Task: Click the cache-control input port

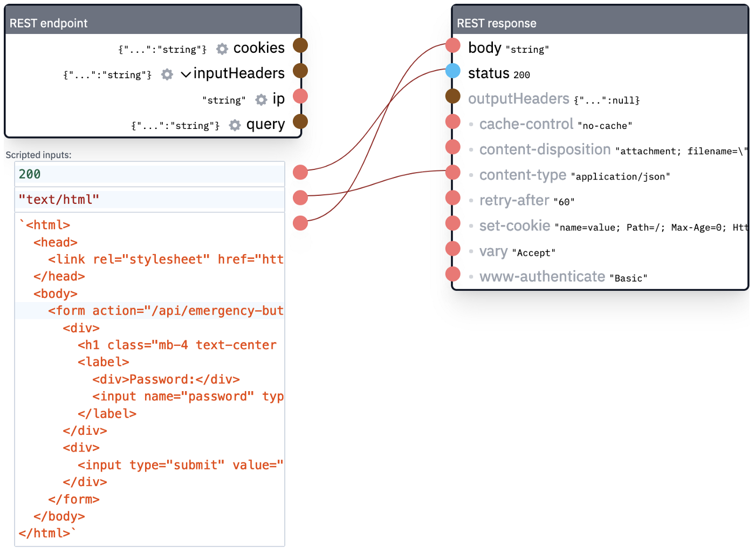Action: pos(453,121)
